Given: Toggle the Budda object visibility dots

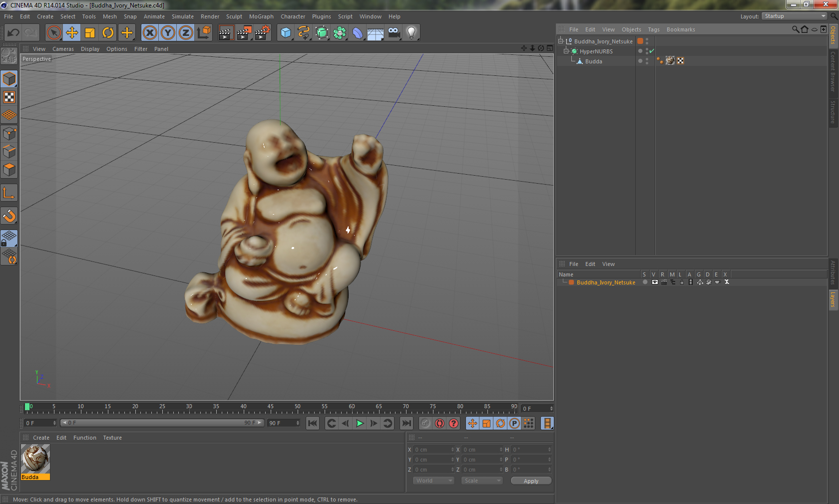Looking at the screenshot, I should (647, 61).
